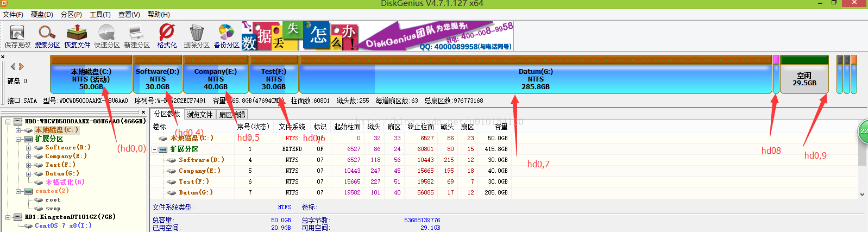Click the 卷标 column header
The height and width of the screenshot is (232, 868).
(160, 127)
